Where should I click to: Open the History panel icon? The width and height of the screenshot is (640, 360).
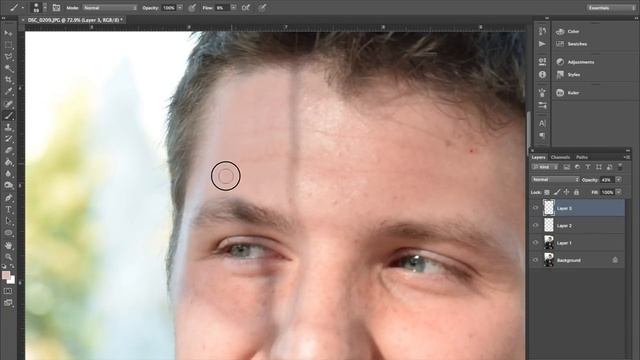(x=542, y=31)
